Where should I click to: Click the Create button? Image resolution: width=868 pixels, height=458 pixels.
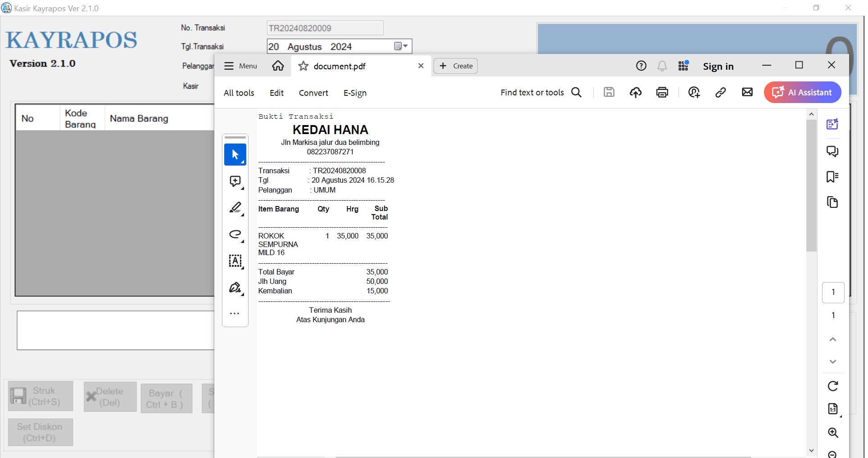coord(456,66)
